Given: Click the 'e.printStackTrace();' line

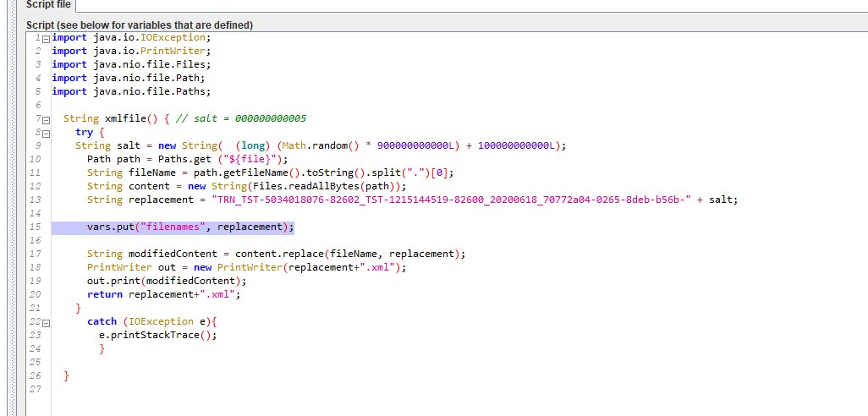Looking at the screenshot, I should [x=157, y=335].
